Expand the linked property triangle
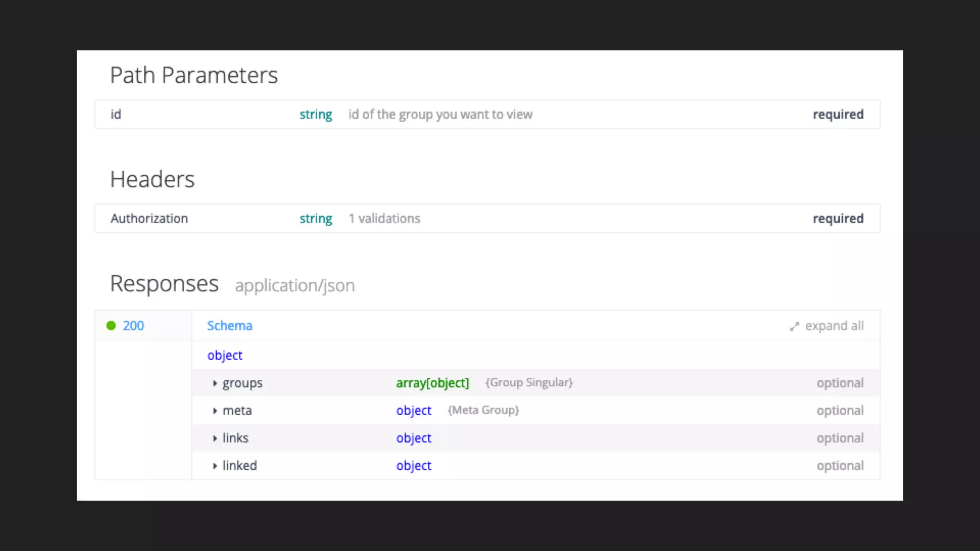The height and width of the screenshot is (551, 980). click(215, 466)
